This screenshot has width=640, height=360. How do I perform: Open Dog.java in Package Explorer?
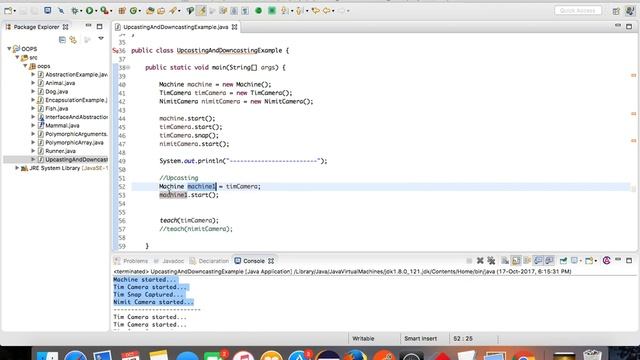point(57,91)
